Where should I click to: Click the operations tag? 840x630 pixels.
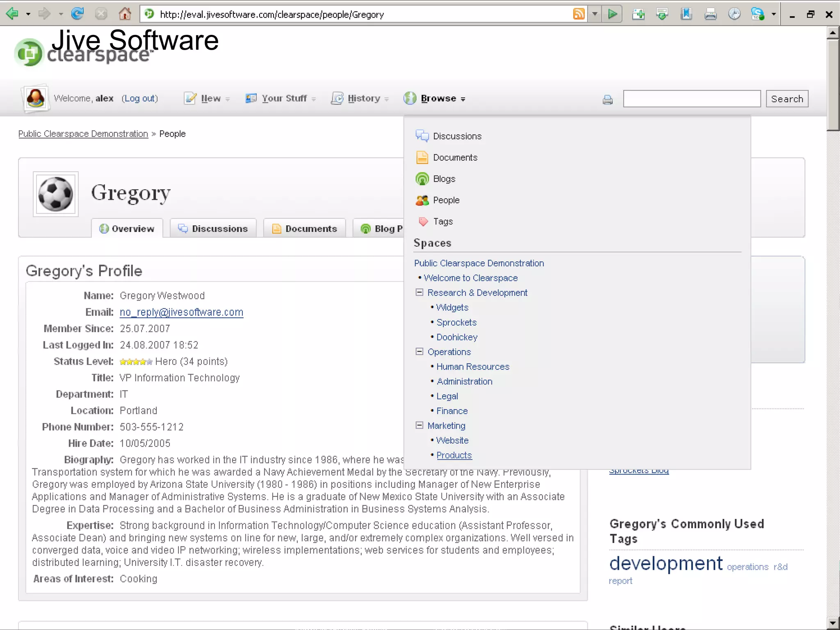748,567
